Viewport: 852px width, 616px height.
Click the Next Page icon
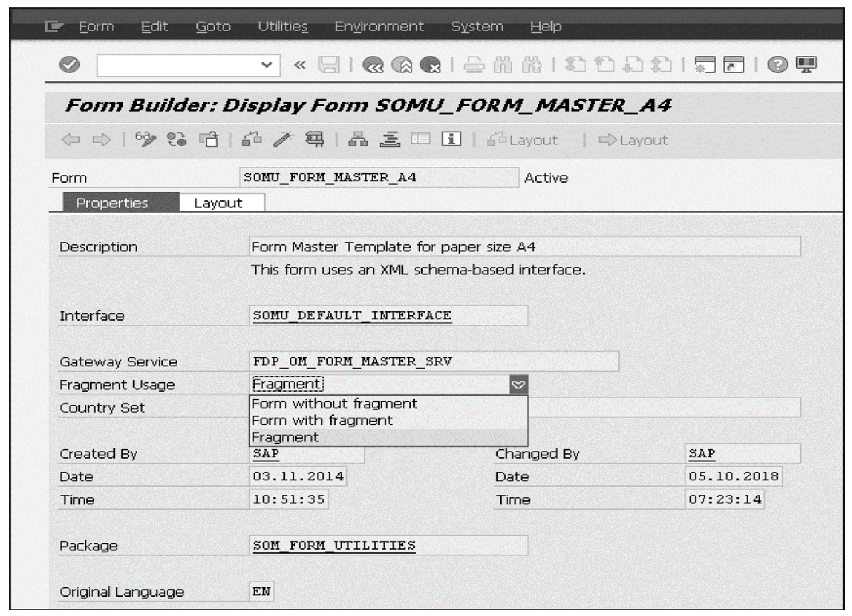click(632, 65)
